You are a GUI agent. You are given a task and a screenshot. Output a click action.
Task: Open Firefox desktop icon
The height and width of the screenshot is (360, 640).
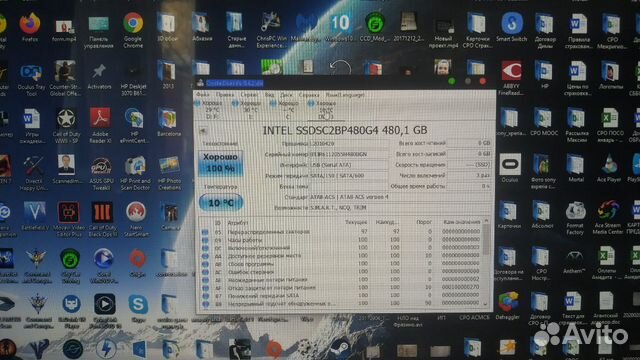coord(30,27)
